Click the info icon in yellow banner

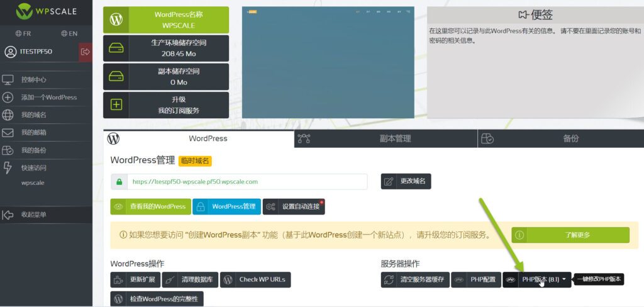[123, 235]
